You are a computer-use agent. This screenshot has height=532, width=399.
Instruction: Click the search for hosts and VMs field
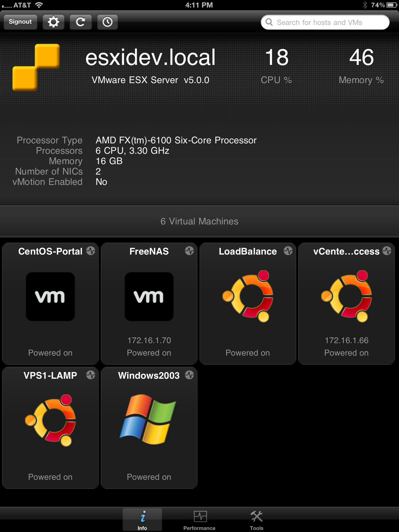[x=325, y=22]
